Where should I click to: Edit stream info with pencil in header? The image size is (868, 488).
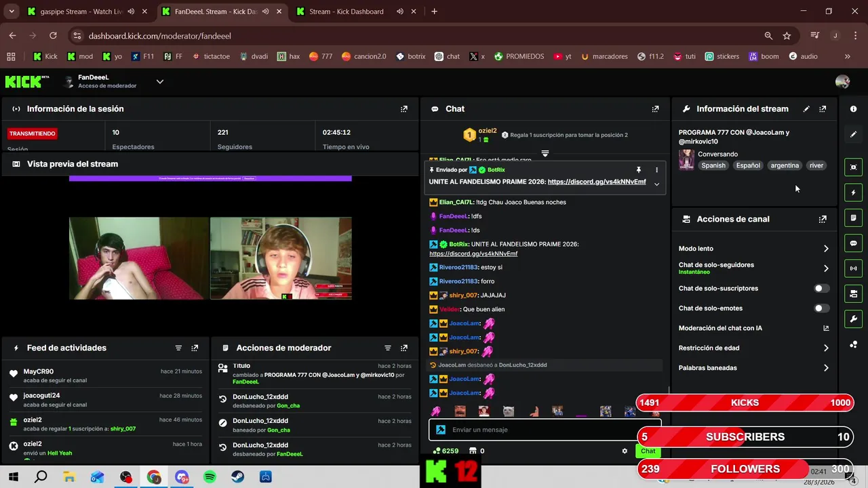[x=806, y=108]
